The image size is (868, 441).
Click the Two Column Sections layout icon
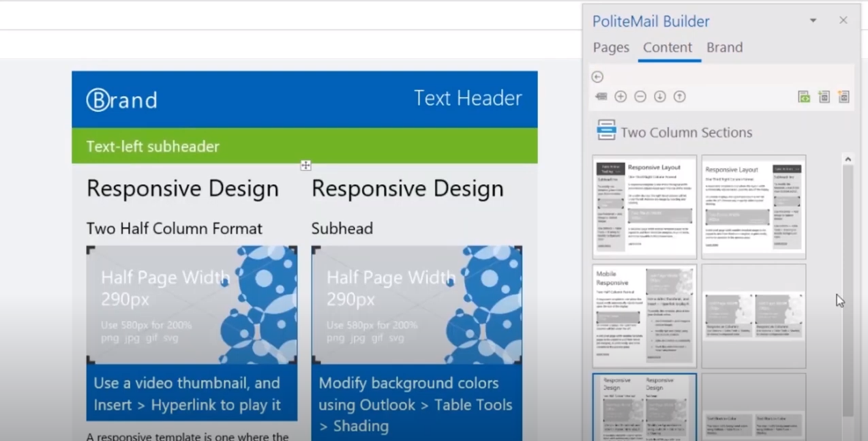(x=606, y=130)
